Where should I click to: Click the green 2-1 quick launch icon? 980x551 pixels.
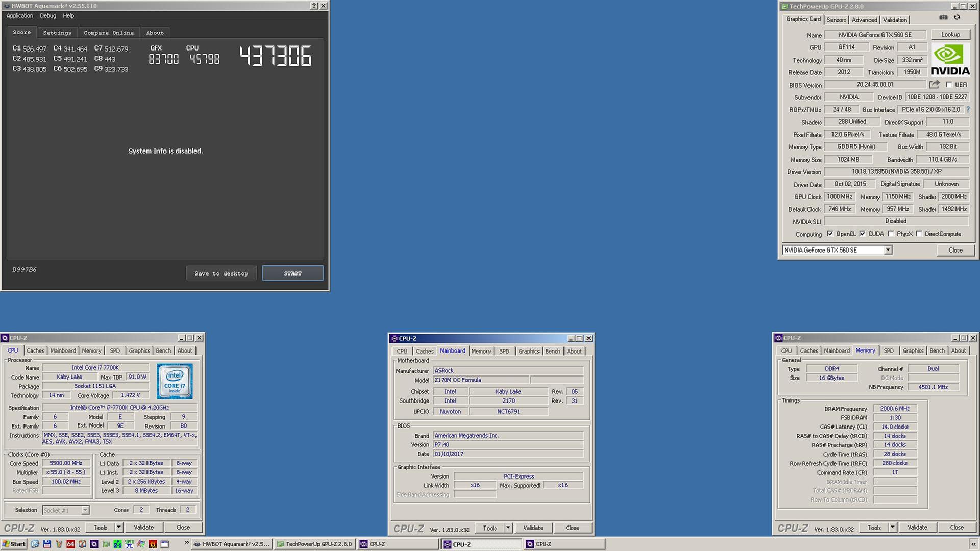117,544
